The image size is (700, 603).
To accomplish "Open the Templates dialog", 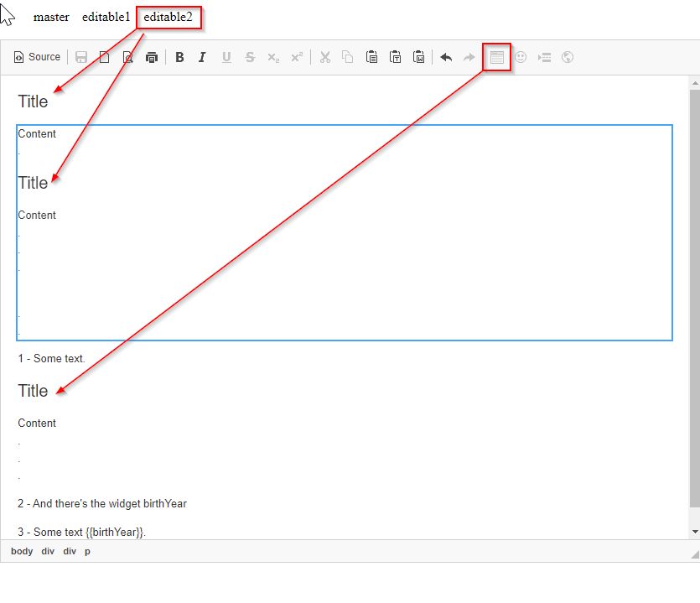I will pyautogui.click(x=497, y=57).
